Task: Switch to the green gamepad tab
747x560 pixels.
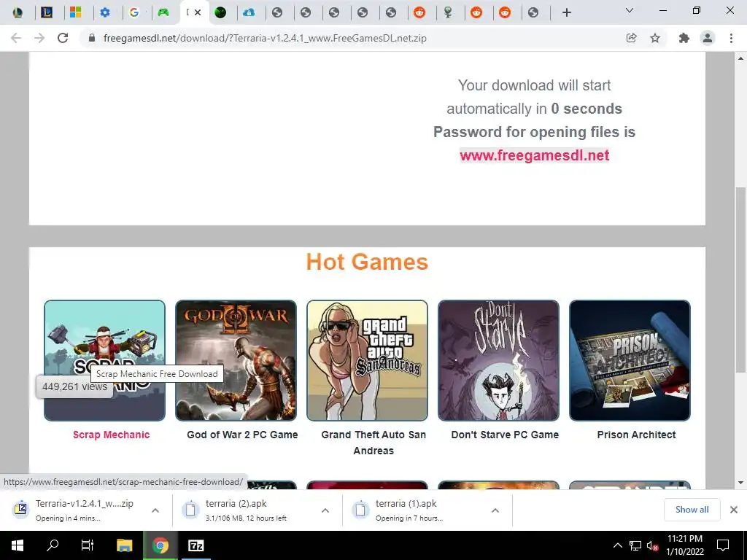Action: tap(163, 12)
